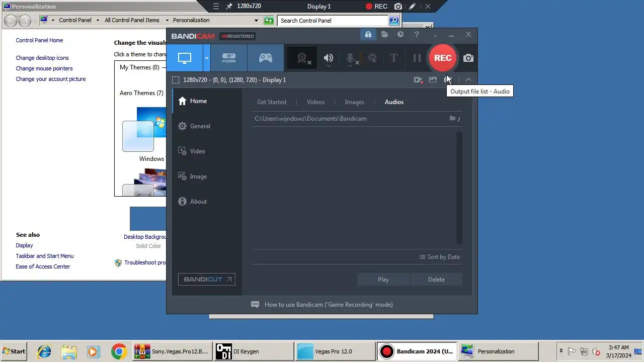Open Bandicam help question mark

[x=417, y=35]
